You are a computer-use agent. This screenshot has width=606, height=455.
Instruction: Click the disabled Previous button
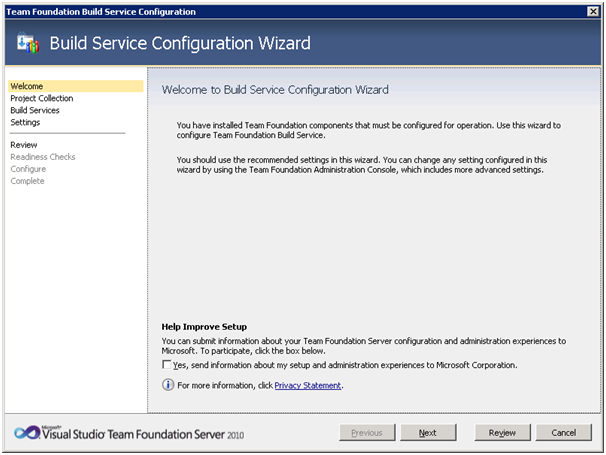(x=367, y=433)
